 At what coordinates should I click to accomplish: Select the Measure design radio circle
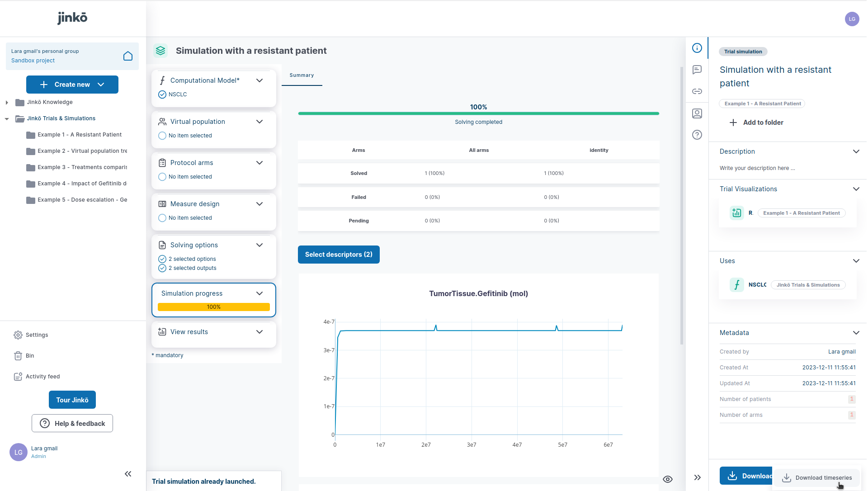click(x=162, y=218)
